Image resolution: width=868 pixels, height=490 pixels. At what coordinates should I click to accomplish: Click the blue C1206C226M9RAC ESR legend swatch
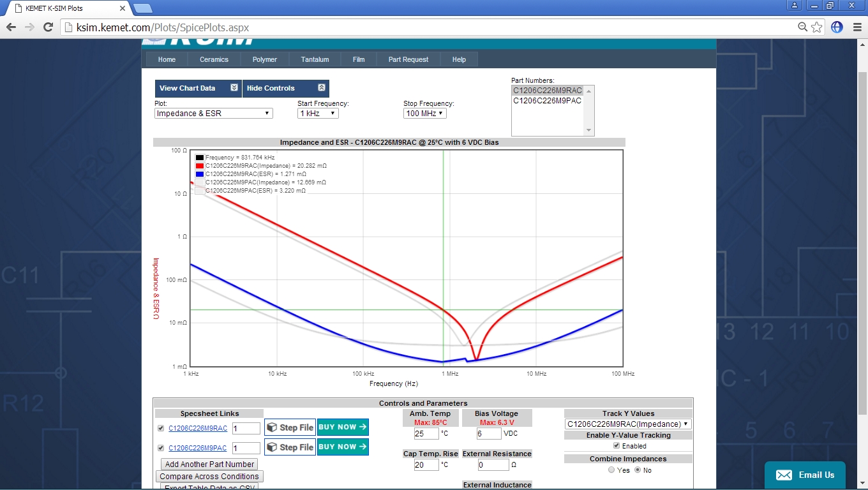(x=200, y=174)
